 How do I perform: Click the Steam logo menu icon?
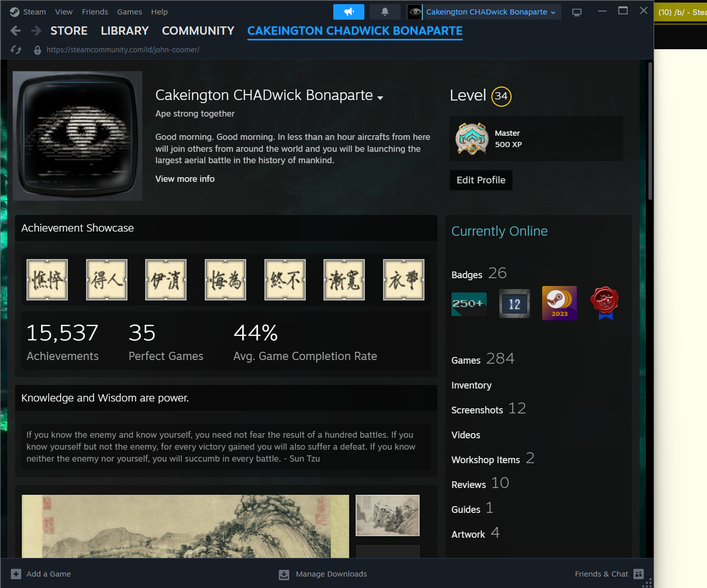pyautogui.click(x=15, y=12)
